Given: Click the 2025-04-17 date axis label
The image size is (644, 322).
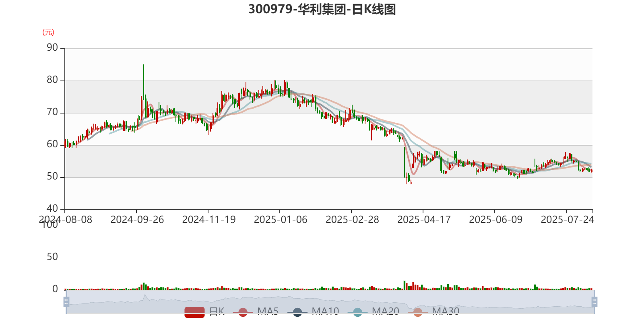Looking at the screenshot, I should [x=424, y=220].
